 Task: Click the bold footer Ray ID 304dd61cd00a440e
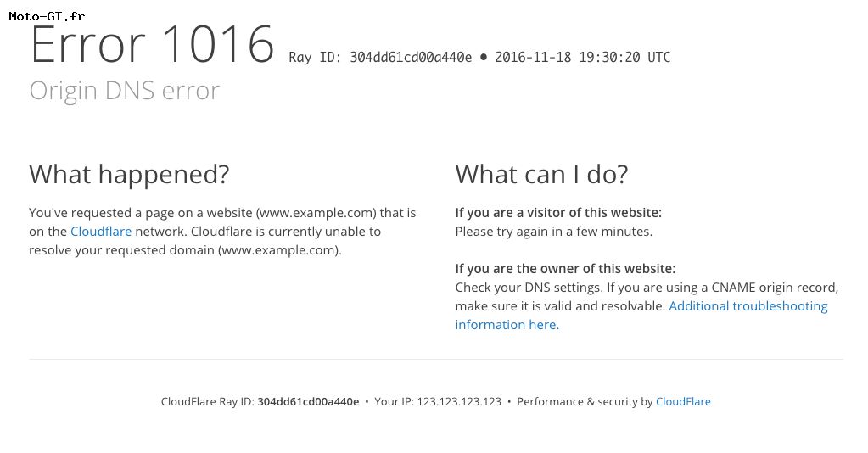[308, 401]
